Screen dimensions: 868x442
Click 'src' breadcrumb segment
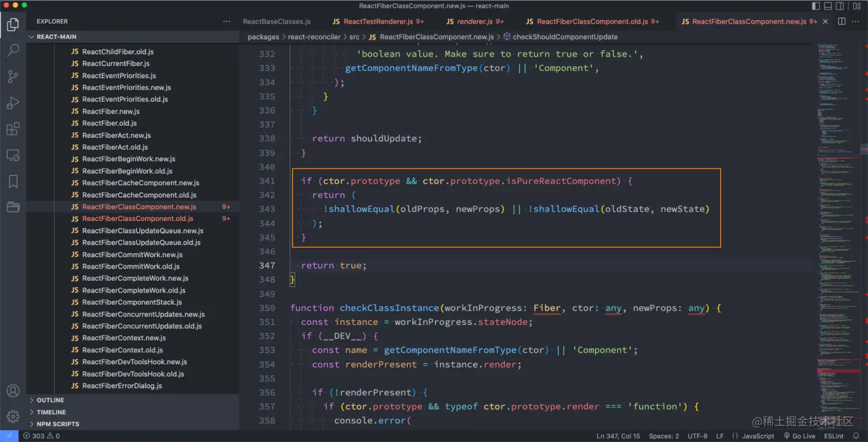point(354,37)
